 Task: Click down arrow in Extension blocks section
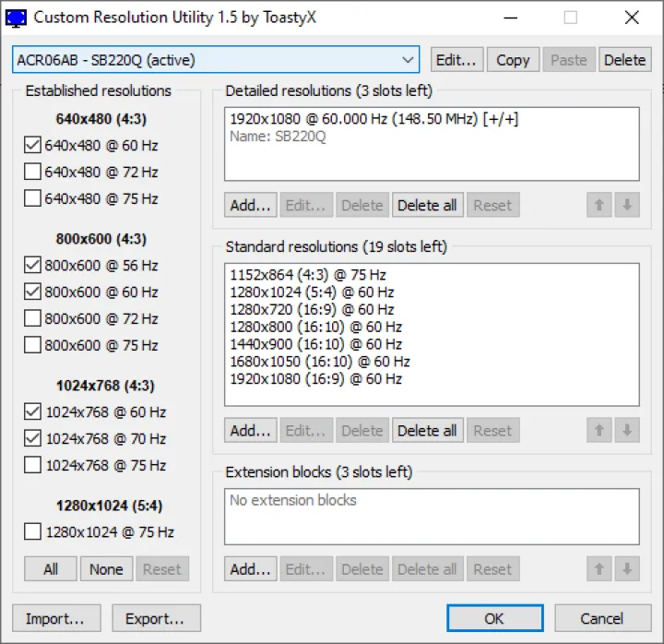tap(627, 569)
